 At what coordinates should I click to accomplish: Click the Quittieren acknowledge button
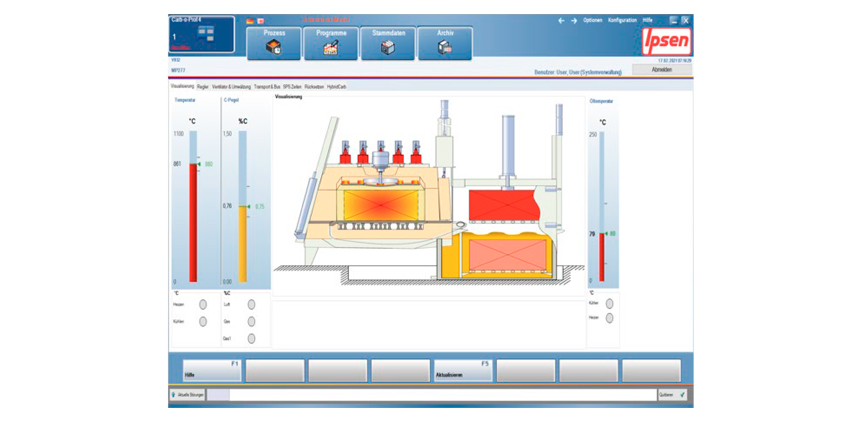[x=673, y=395]
